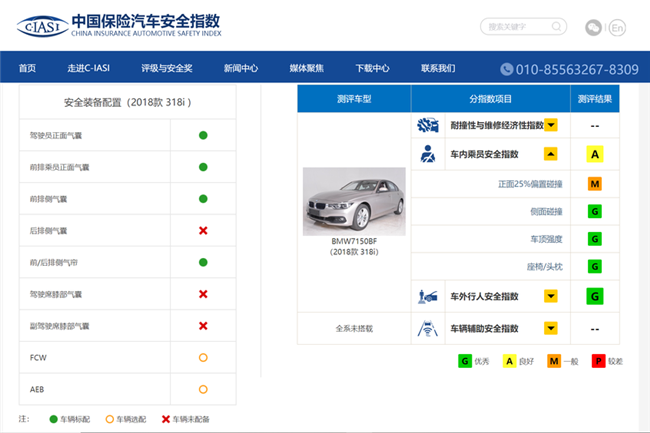Open 媒体聚焦 menu item

point(307,68)
